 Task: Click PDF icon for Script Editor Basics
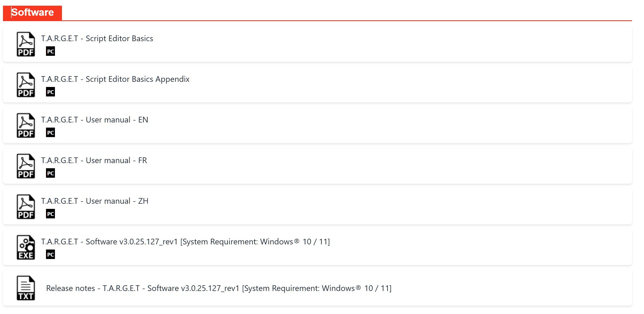pyautogui.click(x=26, y=44)
